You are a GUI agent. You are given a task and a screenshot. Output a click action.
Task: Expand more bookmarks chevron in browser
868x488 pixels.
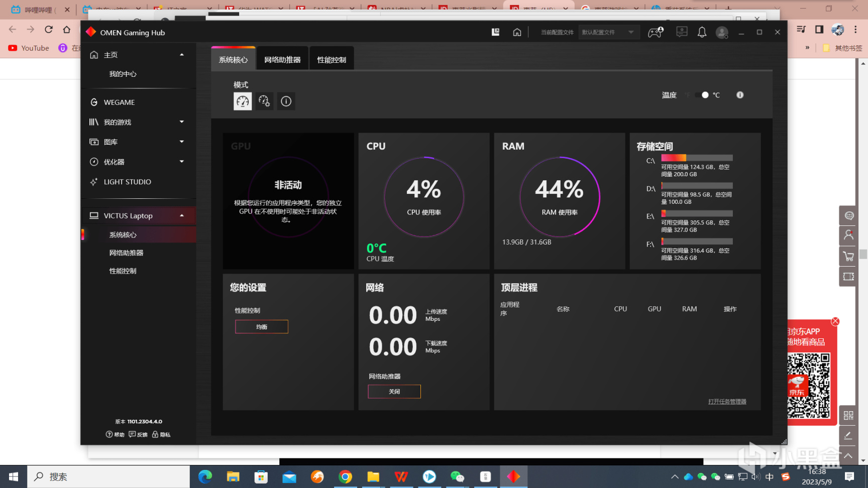click(807, 48)
